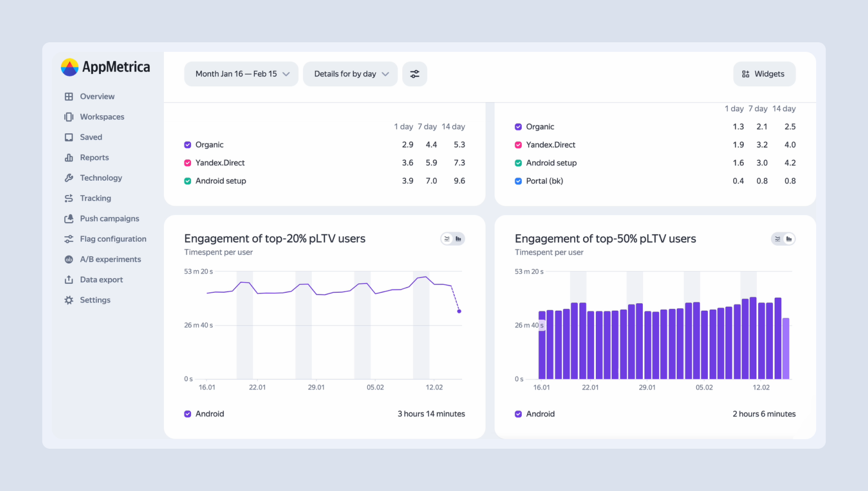Open the Overview menu item

(x=97, y=97)
